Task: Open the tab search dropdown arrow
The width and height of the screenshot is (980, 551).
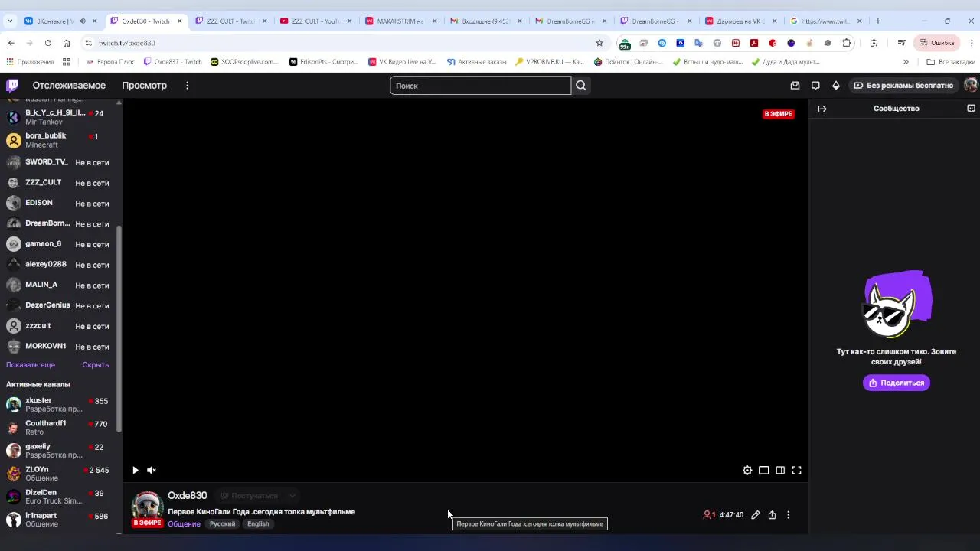Action: click(x=10, y=21)
